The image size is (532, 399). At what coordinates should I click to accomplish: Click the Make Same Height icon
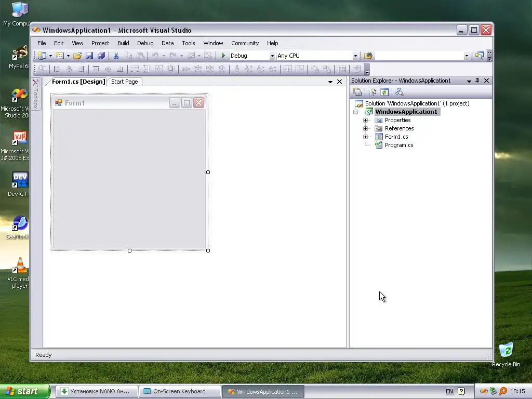click(x=147, y=69)
